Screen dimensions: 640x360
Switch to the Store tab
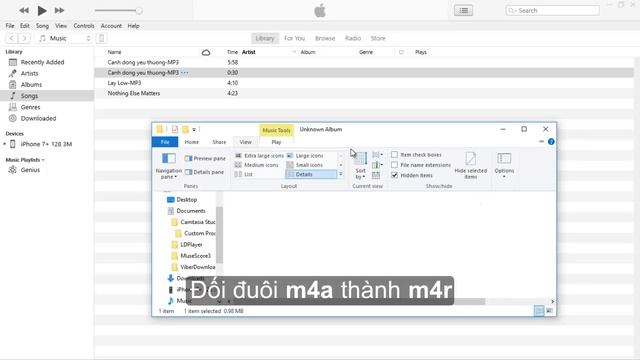pyautogui.click(x=378, y=38)
